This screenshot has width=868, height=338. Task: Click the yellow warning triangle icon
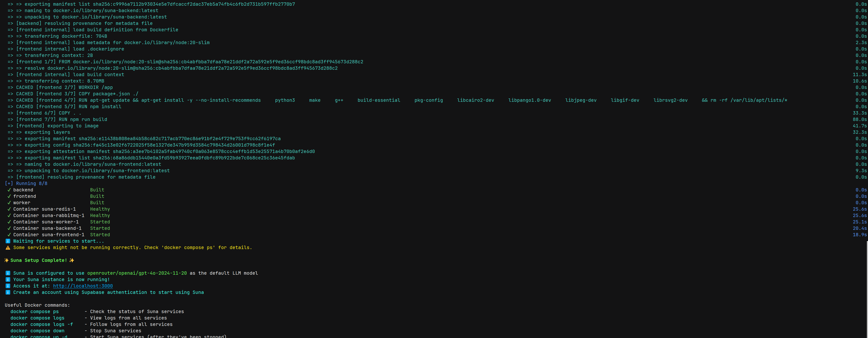click(x=8, y=248)
